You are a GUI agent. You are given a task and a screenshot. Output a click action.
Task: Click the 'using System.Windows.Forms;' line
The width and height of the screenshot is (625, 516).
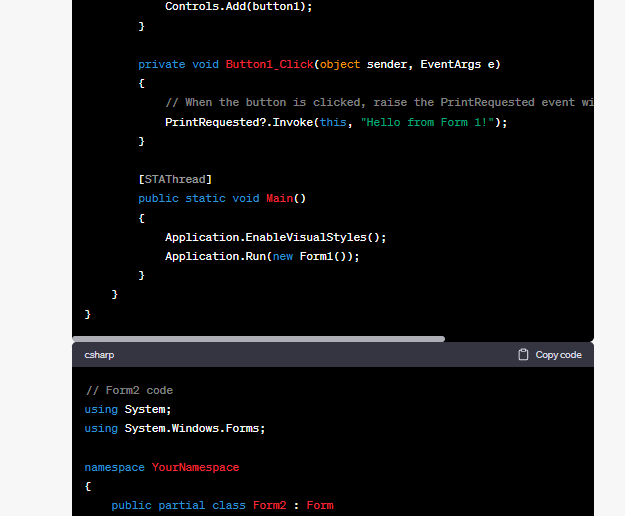175,428
